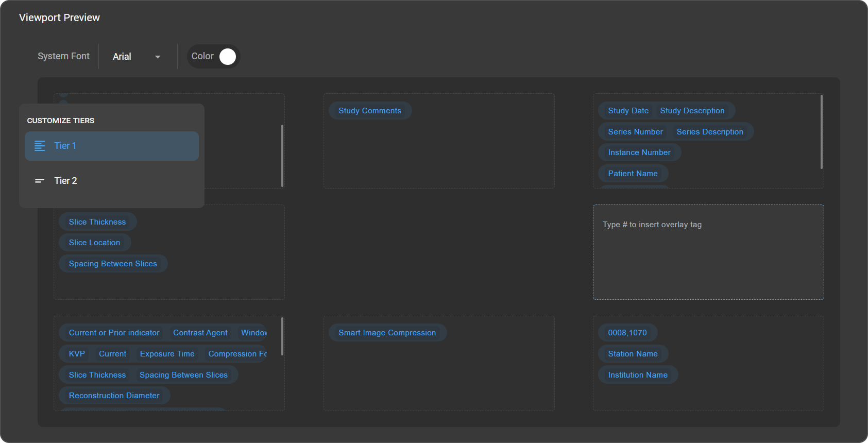Click the top-right box scrollbar
The width and height of the screenshot is (868, 443).
click(x=821, y=132)
